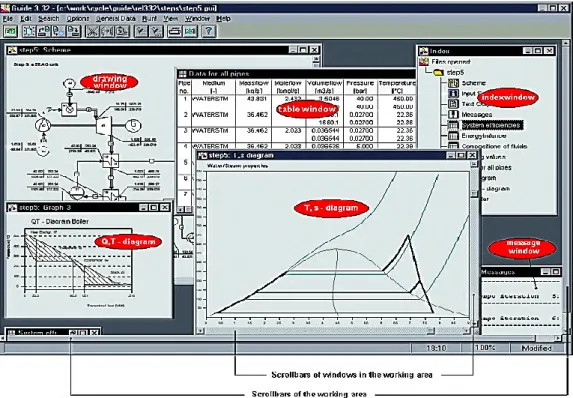Screen dimensions: 573x398
Task: Click the Messages exclamation icon in Index
Action: [x=454, y=114]
